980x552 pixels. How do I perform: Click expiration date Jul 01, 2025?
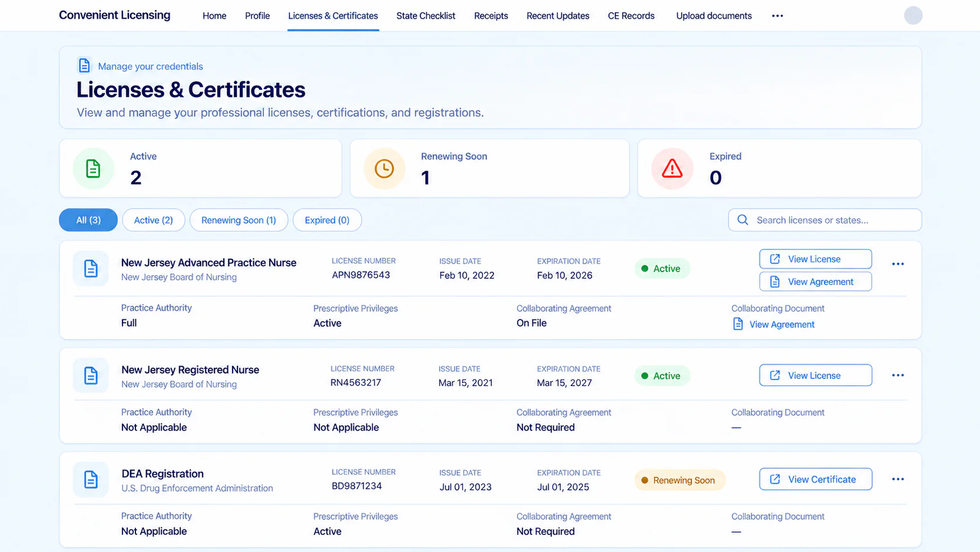[563, 487]
